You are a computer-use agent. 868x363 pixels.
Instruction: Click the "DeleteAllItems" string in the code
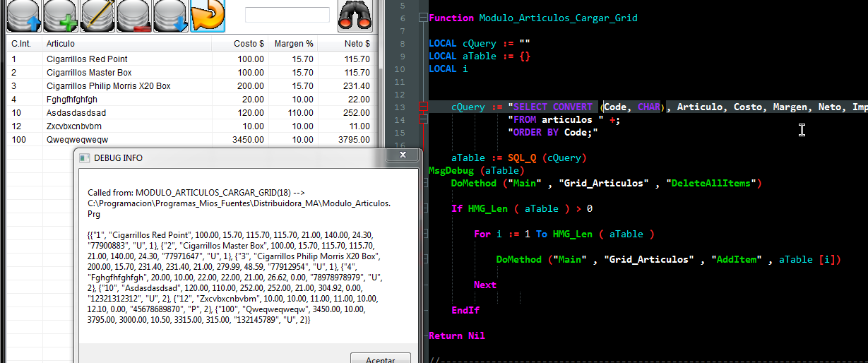coord(713,183)
